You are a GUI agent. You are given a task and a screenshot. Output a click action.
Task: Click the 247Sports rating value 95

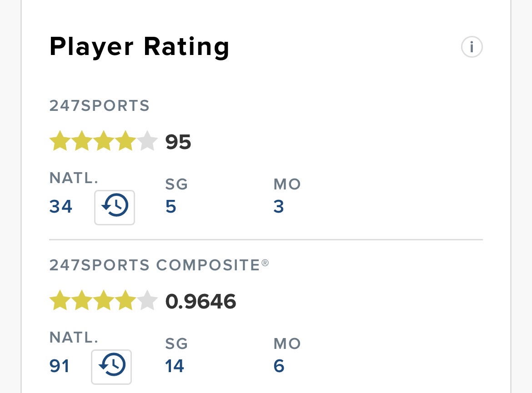tap(178, 142)
